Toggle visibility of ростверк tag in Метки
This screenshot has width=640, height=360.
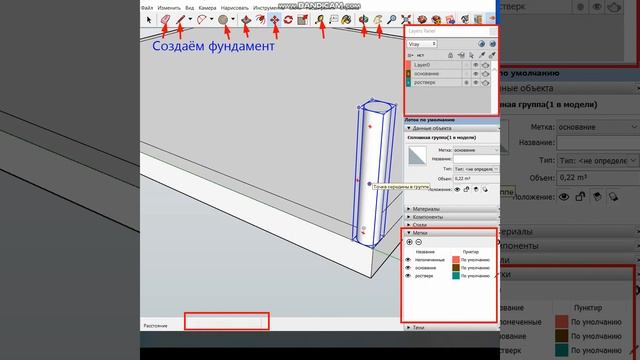pyautogui.click(x=408, y=276)
